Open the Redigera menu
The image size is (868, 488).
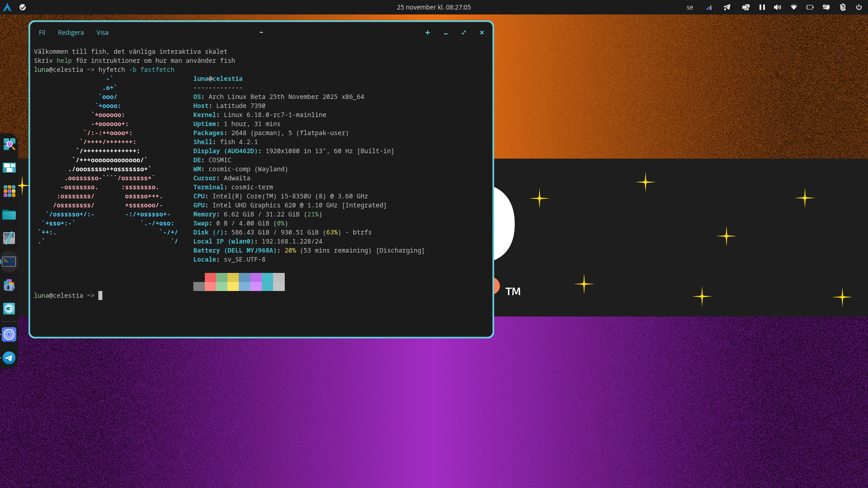click(x=71, y=33)
